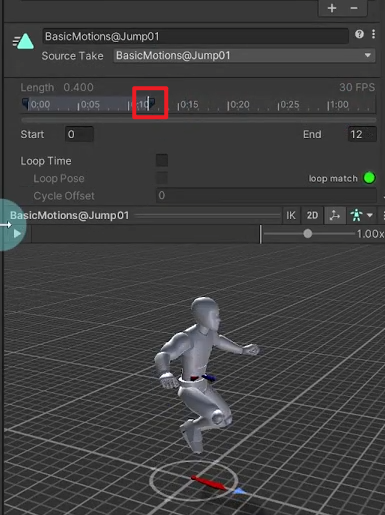The image size is (385, 515).
Task: Click the start marker at 0:00
Action: 26,103
